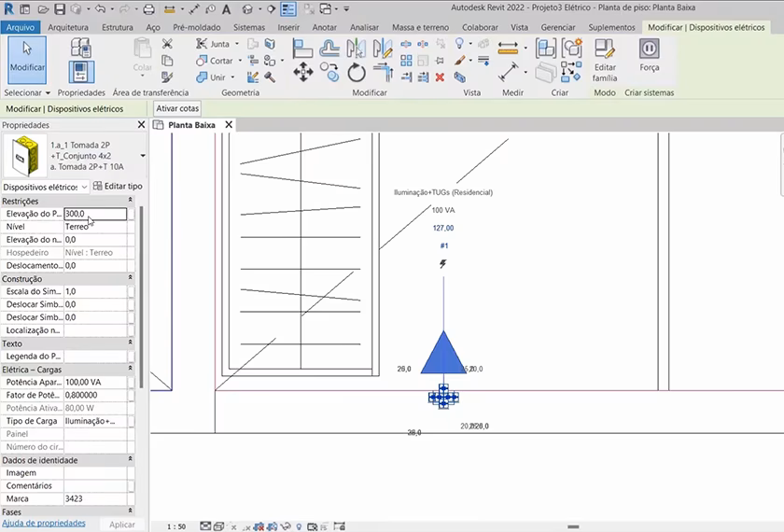Click the Força create-system icon
The width and height of the screenshot is (784, 532).
pos(649,56)
